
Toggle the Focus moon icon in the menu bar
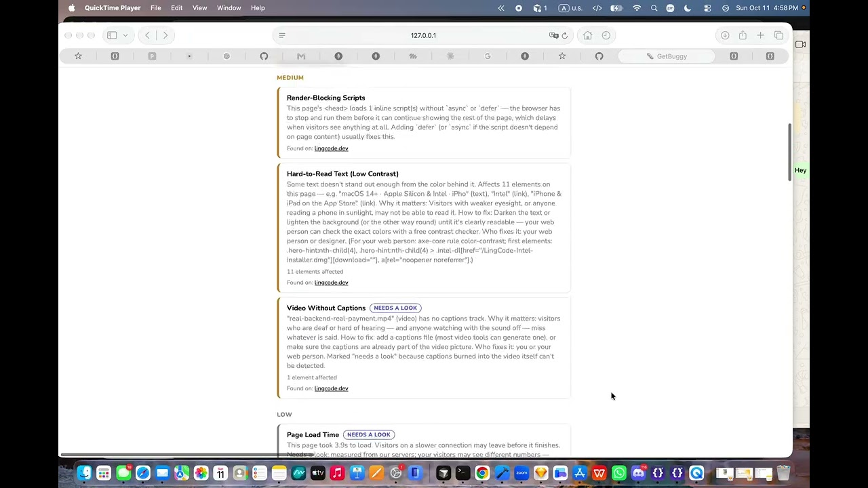click(688, 8)
